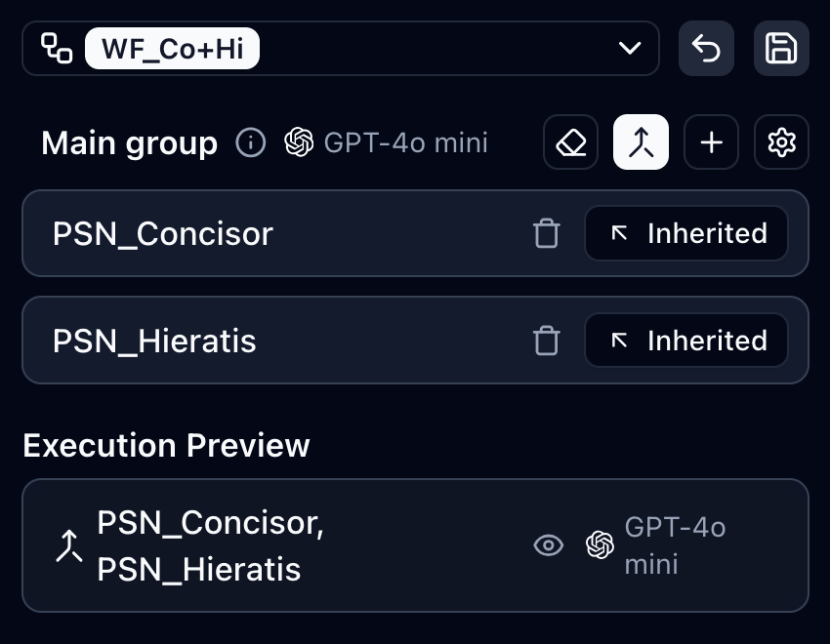Click the workflow nodes icon beside WF_Co+Hi
The height and width of the screenshot is (644, 830).
[57, 48]
